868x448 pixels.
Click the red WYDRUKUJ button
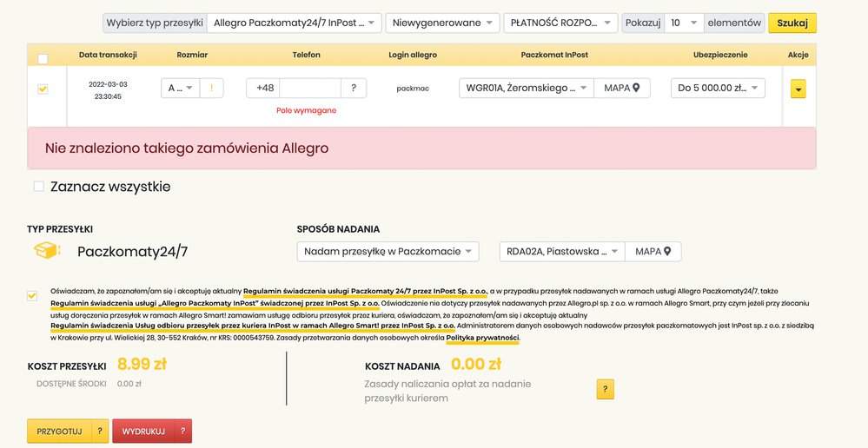click(x=143, y=432)
